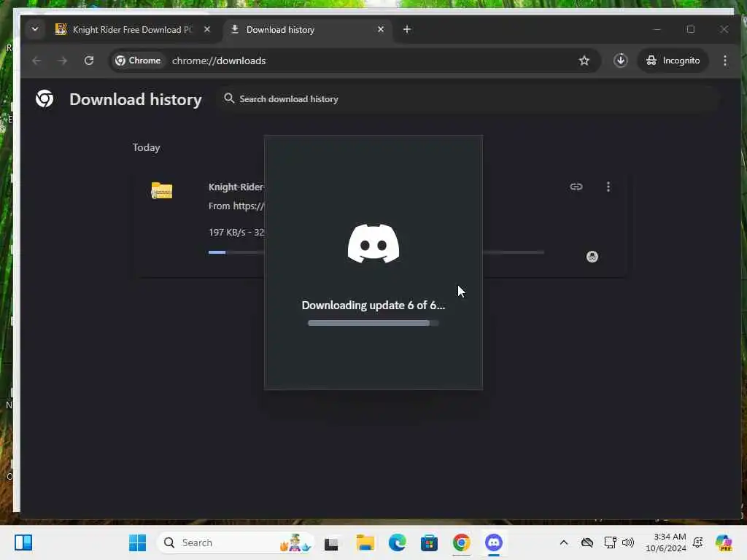This screenshot has width=747, height=560.
Task: Launch Microsoft Edge from the taskbar
Action: click(398, 542)
